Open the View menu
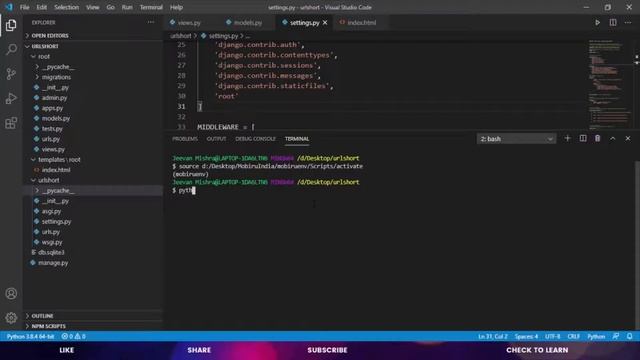Viewport: 640px width, 360px height. coord(93,7)
